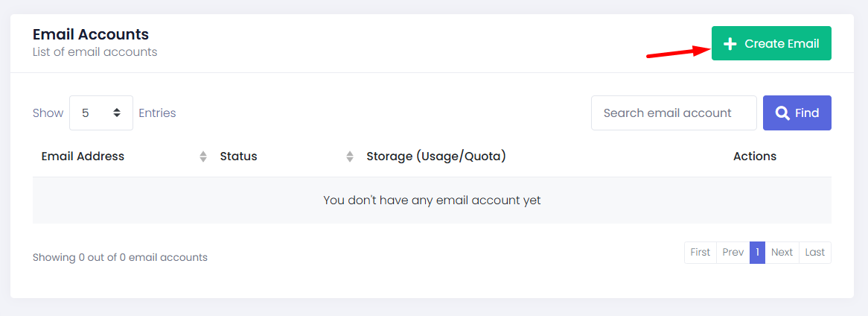The width and height of the screenshot is (868, 316).
Task: Click the Email Accounts heading
Action: tap(91, 34)
